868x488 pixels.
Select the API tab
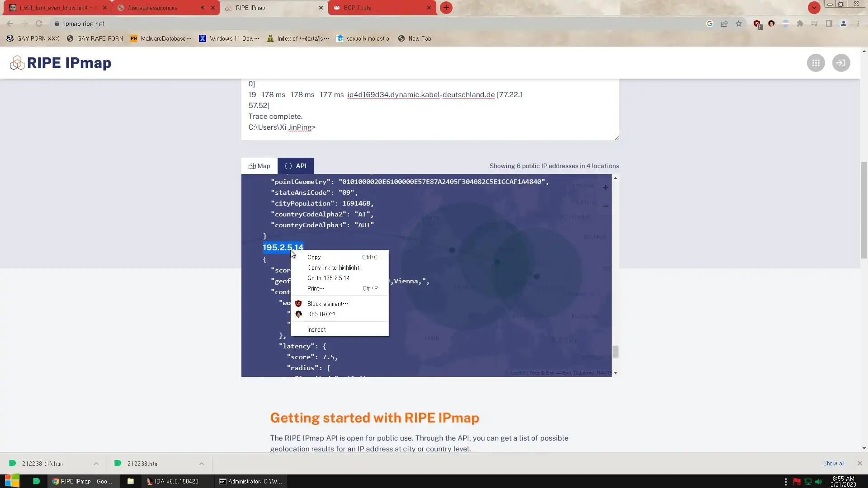click(295, 166)
